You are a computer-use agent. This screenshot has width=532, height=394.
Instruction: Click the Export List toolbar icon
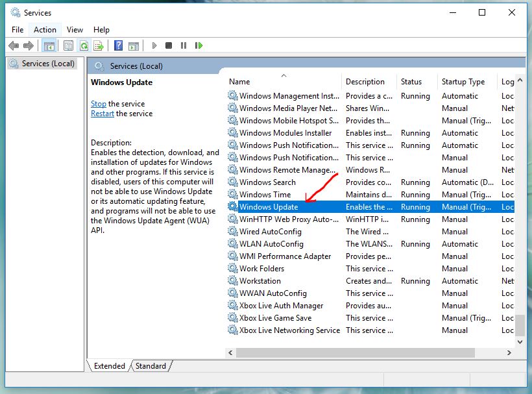99,45
